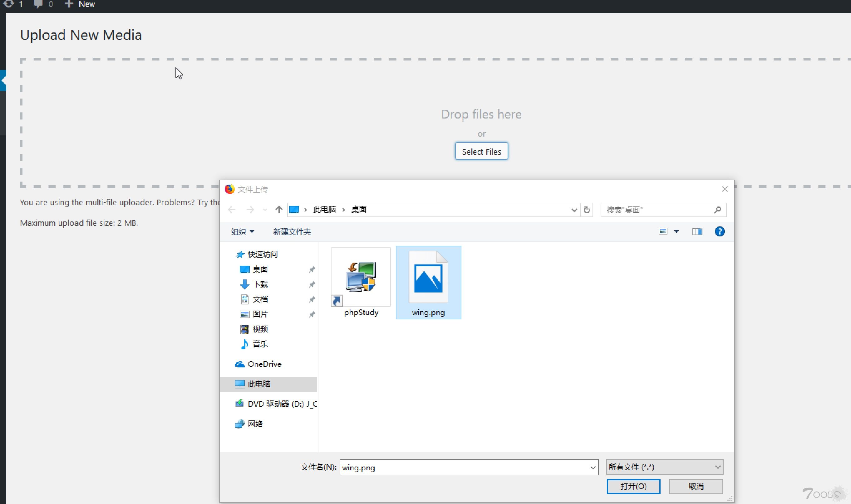Select 图片 in the quick access list
The image size is (851, 504).
(260, 314)
